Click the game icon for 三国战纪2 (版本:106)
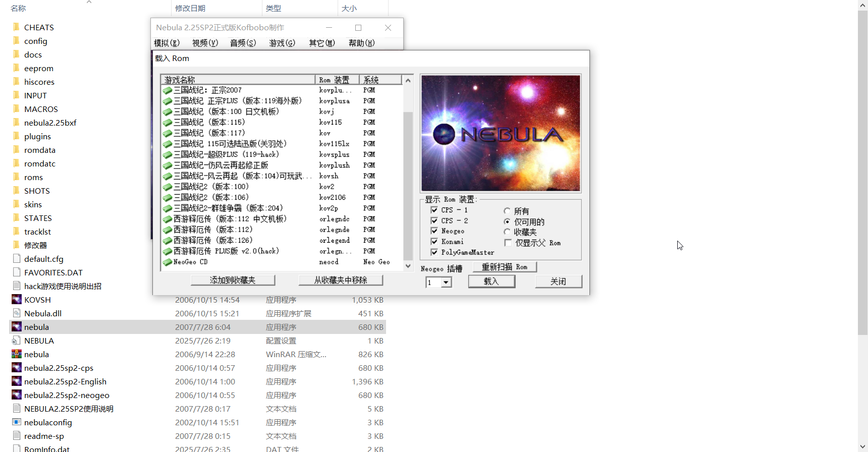 168,198
